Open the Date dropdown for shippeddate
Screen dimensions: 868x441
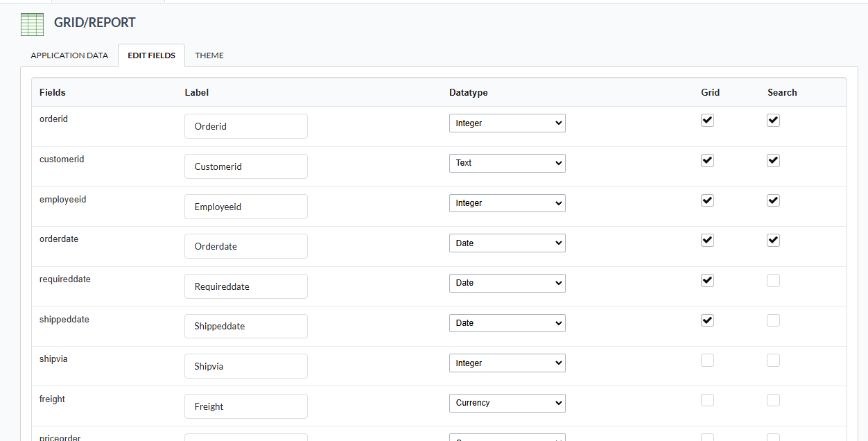tap(507, 322)
